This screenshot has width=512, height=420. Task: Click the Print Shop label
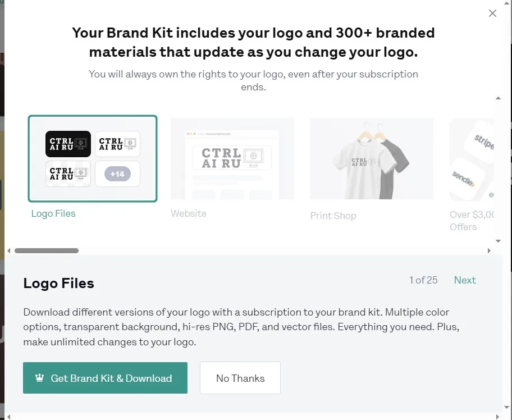pos(333,216)
